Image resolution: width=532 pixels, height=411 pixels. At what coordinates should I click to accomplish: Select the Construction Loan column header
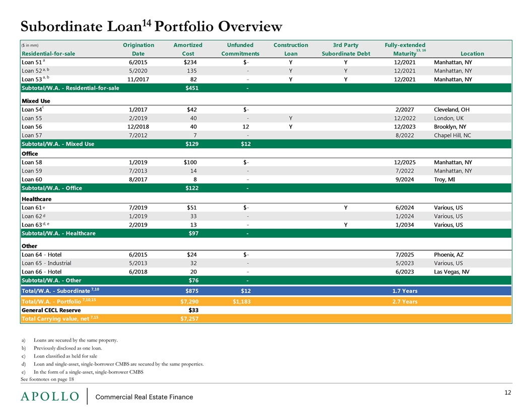pos(291,49)
